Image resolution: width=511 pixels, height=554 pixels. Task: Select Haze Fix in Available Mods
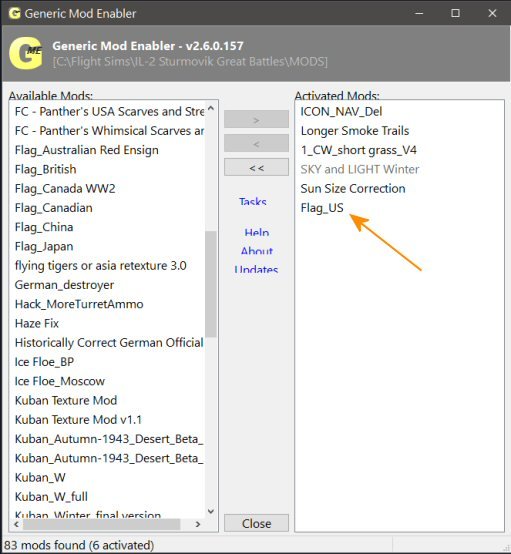(x=37, y=323)
